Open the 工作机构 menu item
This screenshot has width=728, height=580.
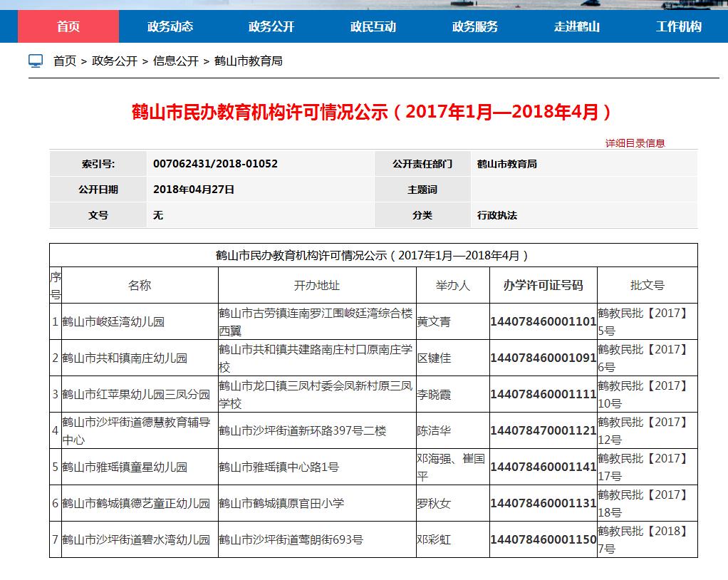click(678, 27)
